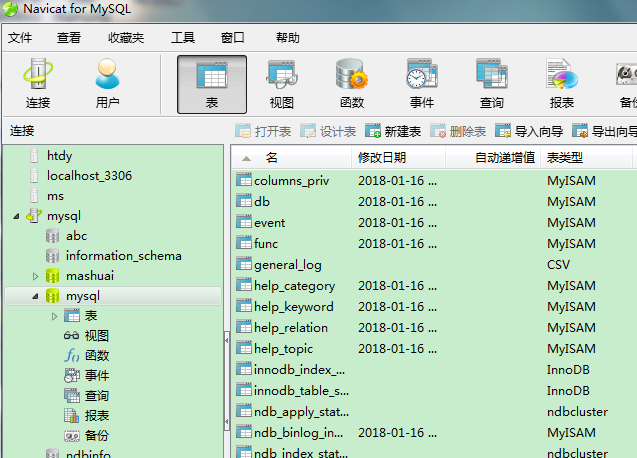Select the ms connection
The width and height of the screenshot is (637, 458).
pyautogui.click(x=55, y=196)
